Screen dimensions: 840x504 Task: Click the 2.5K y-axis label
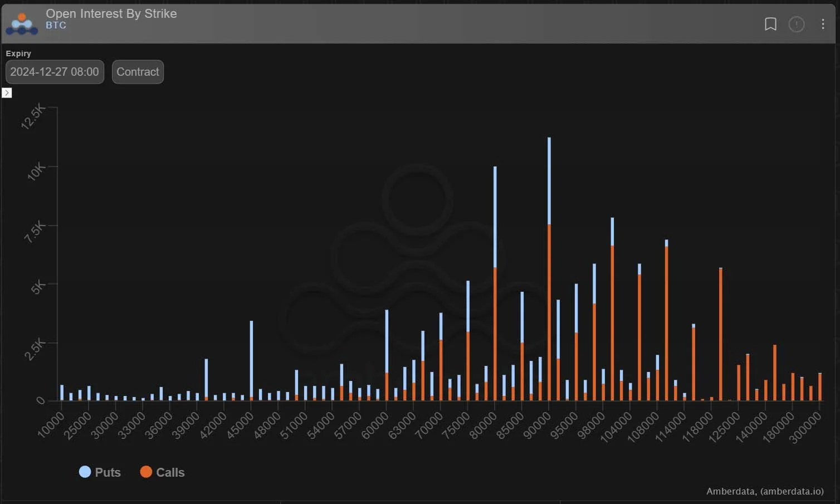36,350
